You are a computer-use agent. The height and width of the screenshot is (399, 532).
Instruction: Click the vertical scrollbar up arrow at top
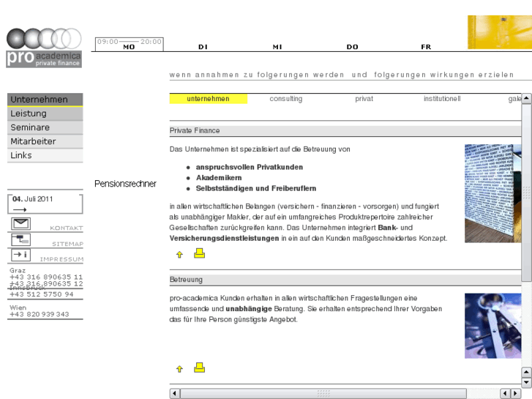tap(526, 99)
